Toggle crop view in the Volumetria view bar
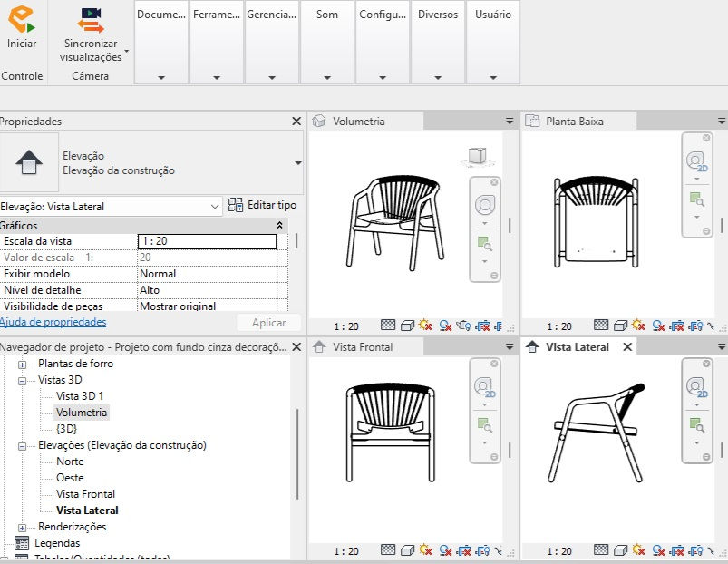The height and width of the screenshot is (564, 728). point(483,326)
